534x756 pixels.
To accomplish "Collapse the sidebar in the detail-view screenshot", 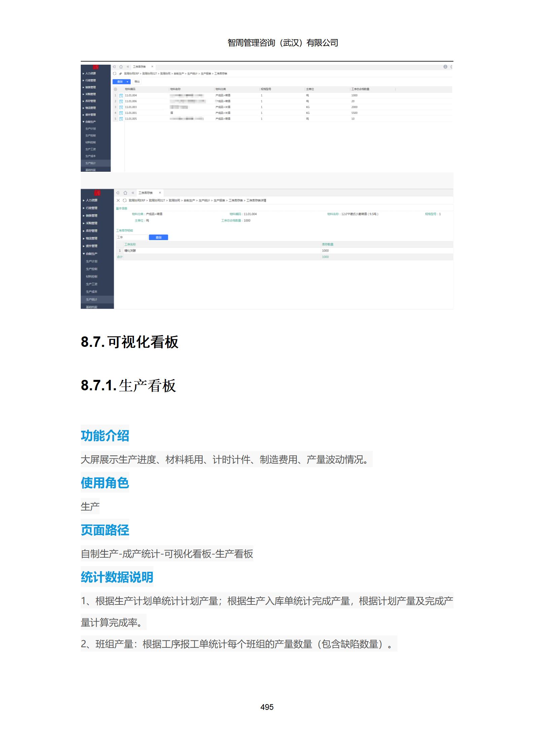I will (118, 193).
